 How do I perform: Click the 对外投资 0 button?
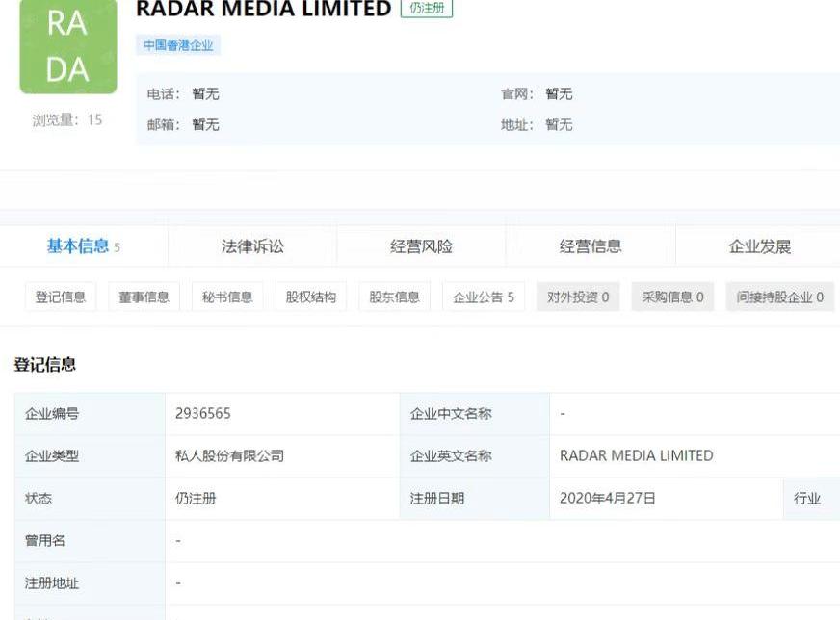point(578,297)
